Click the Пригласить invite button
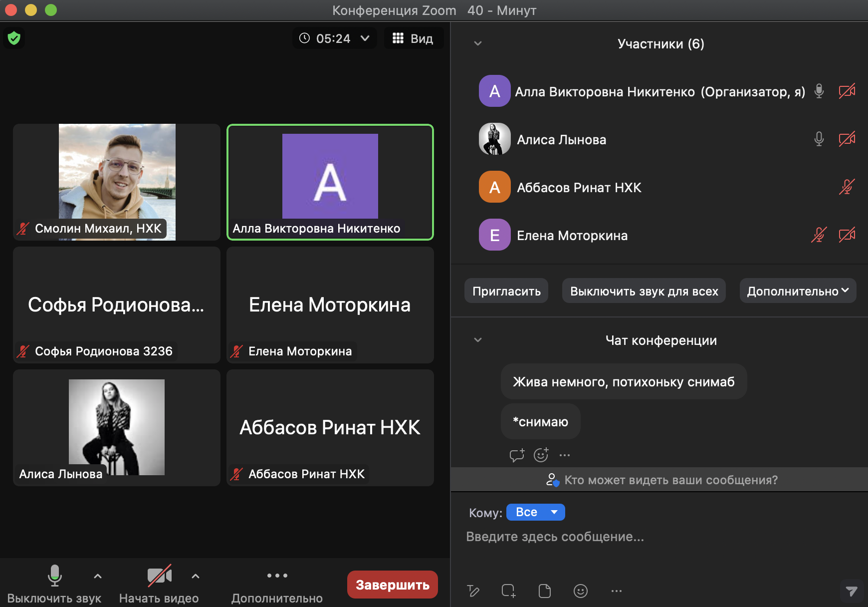868x607 pixels. [x=506, y=291]
